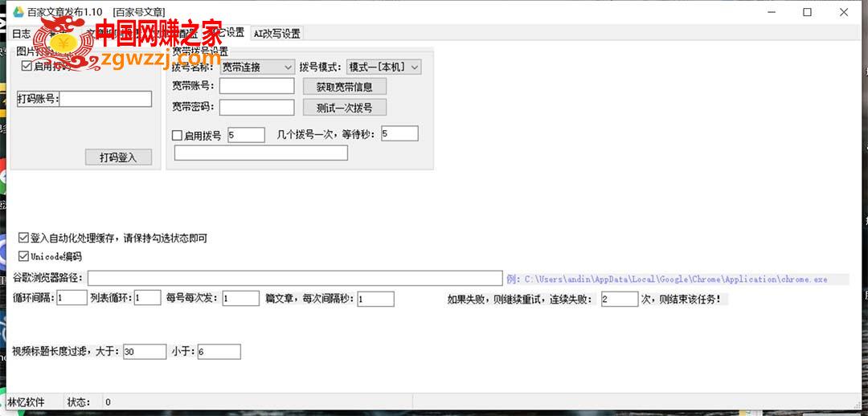
Task: Click the 测试一次拨号 button
Action: tap(344, 108)
